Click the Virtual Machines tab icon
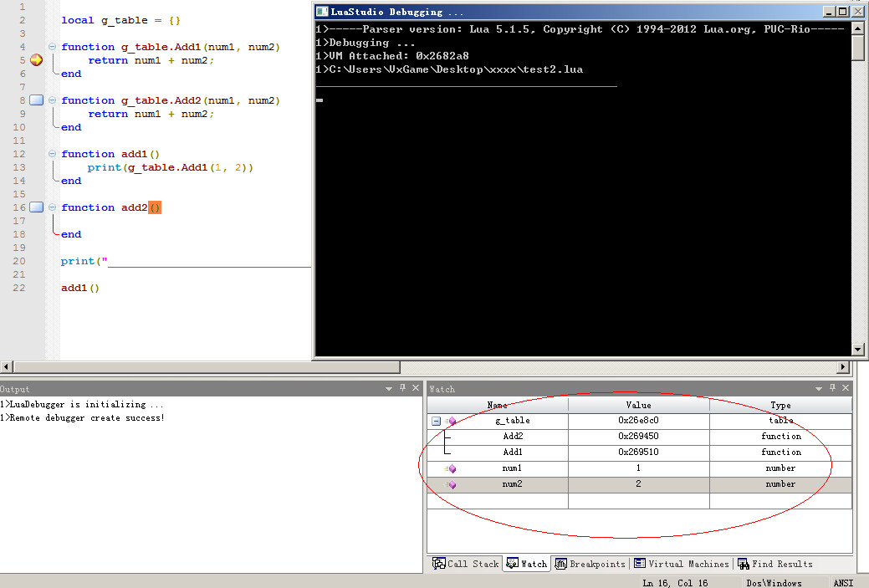Image resolution: width=869 pixels, height=588 pixels. (x=640, y=563)
